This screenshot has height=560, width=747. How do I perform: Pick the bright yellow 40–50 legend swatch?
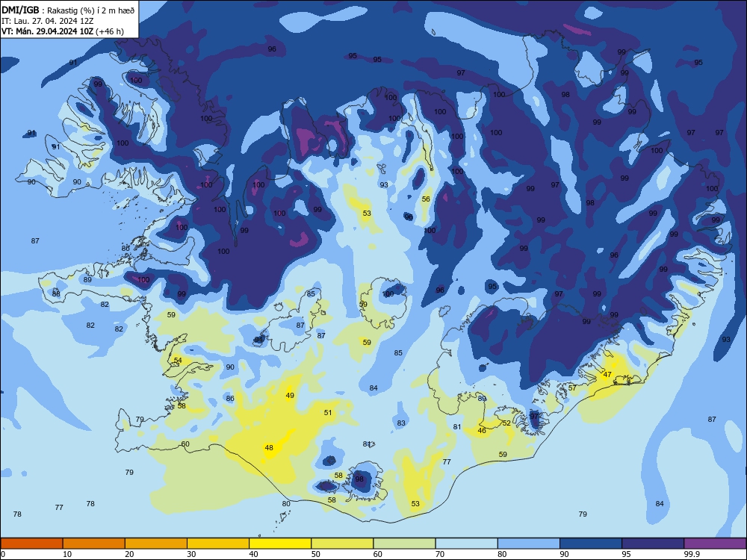point(280,544)
